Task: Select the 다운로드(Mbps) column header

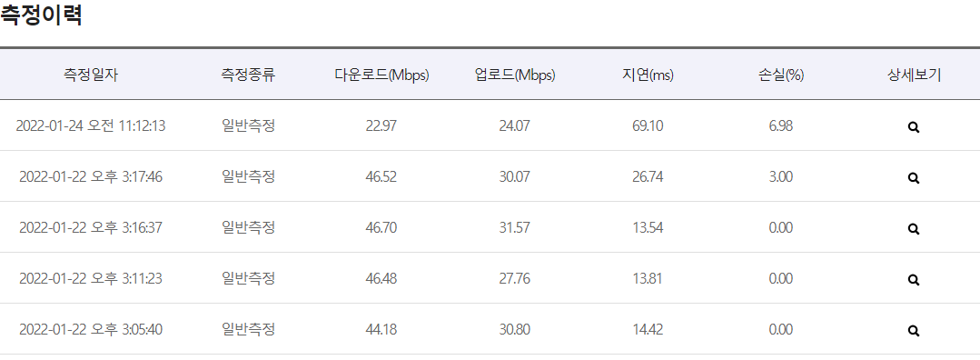Action: pyautogui.click(x=381, y=75)
